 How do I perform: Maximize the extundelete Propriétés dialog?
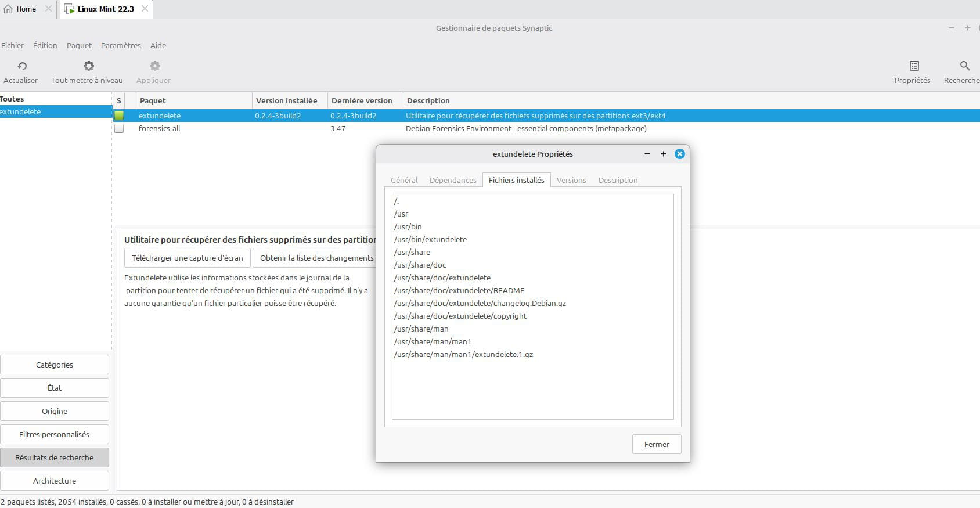[x=663, y=154]
